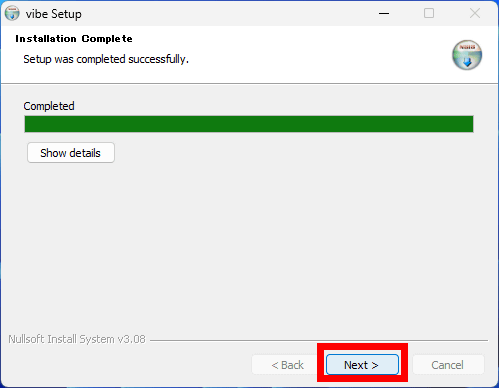The image size is (499, 388).
Task: Click the grayed-out maximize window icon
Action: coord(429,13)
